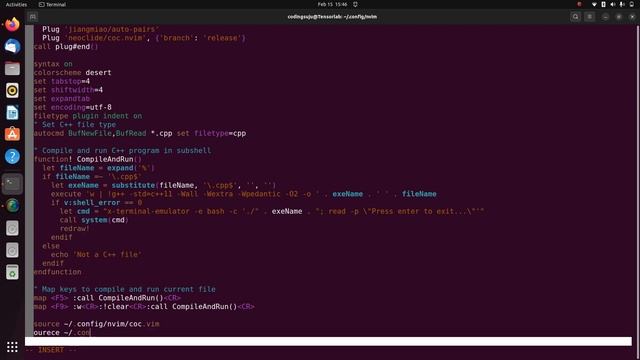Open Rhythmbox music player in dock
The height and width of the screenshot is (360, 640).
(x=12, y=91)
